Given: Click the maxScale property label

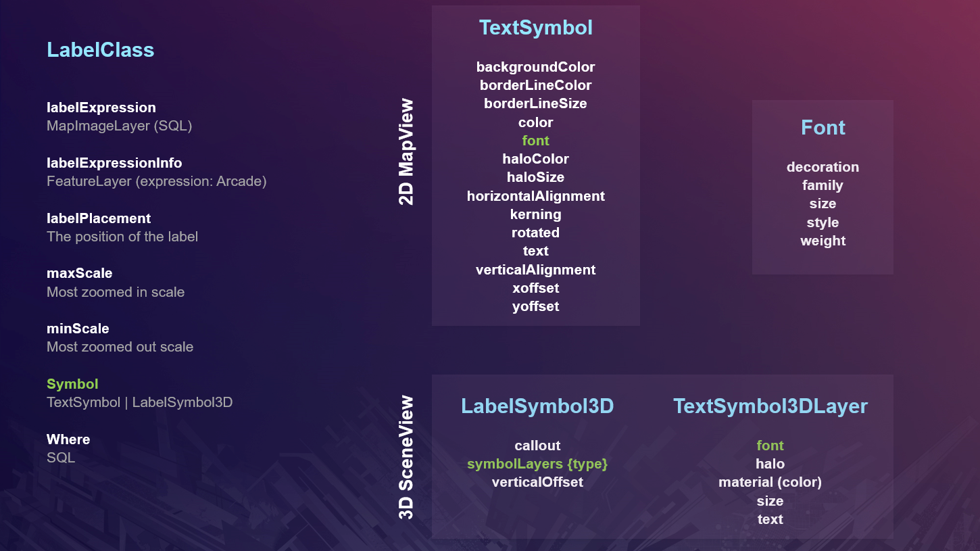Looking at the screenshot, I should click(x=80, y=273).
